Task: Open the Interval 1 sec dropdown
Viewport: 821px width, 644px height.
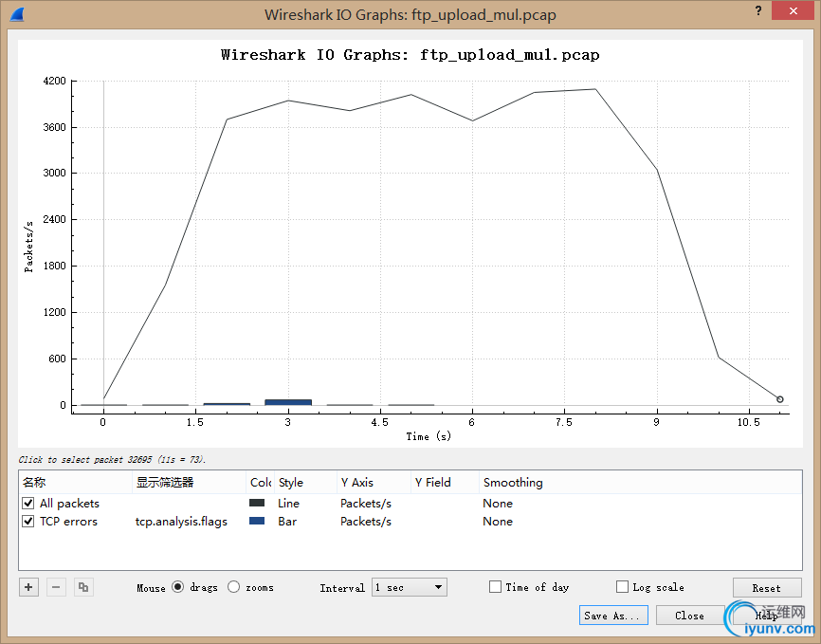Action: tap(410, 587)
